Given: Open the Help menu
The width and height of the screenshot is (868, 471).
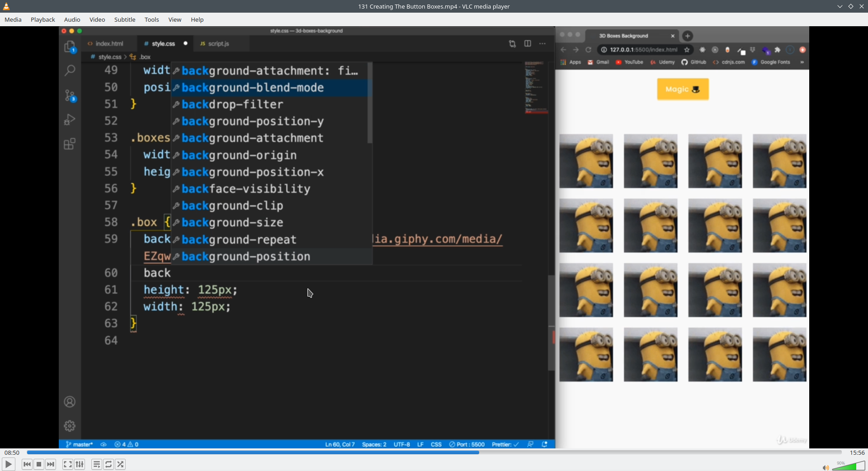Looking at the screenshot, I should click(197, 19).
